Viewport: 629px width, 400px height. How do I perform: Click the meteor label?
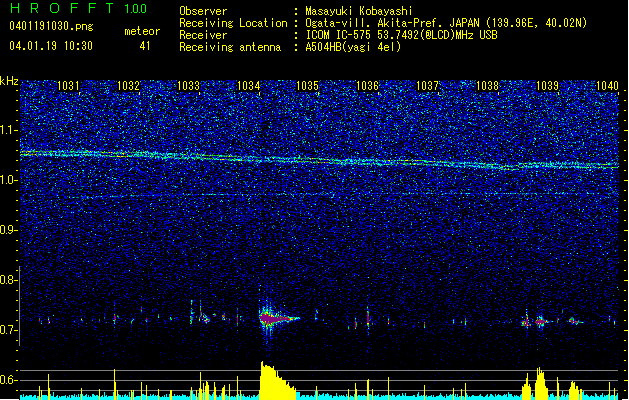click(x=142, y=31)
